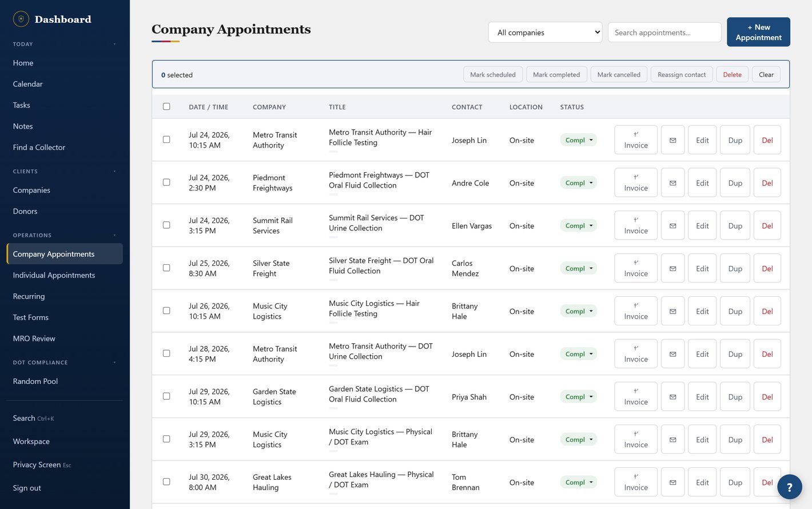
Task: Sign out from the sidebar
Action: [x=65, y=488]
